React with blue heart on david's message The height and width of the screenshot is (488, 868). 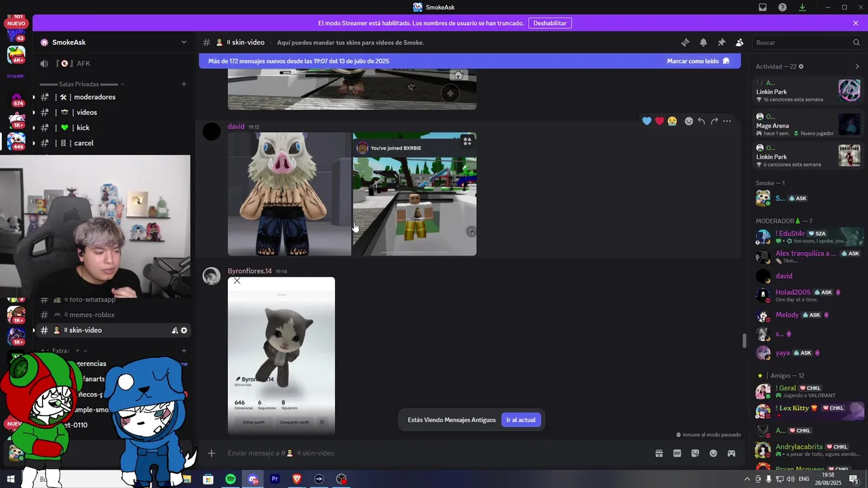(x=647, y=121)
